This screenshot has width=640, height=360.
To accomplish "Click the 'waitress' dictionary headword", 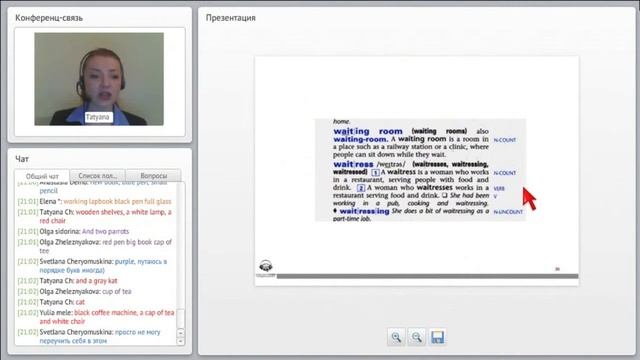I will tap(353, 164).
